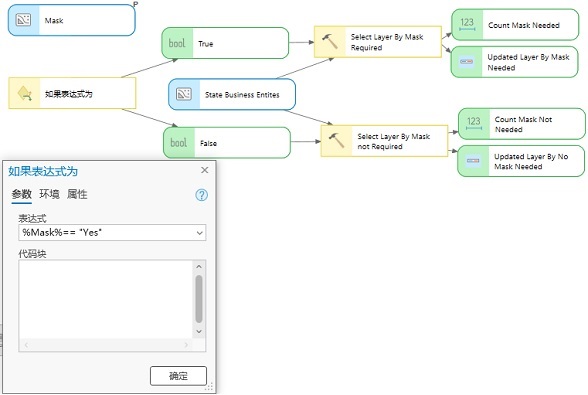Screen dimensions: 588x395
Task: Confirm with the 确定 button
Action: point(178,376)
